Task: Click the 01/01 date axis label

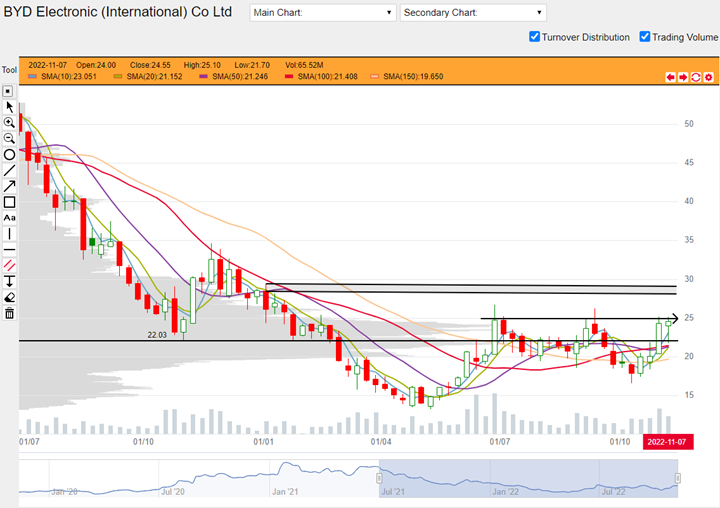Action: click(264, 442)
